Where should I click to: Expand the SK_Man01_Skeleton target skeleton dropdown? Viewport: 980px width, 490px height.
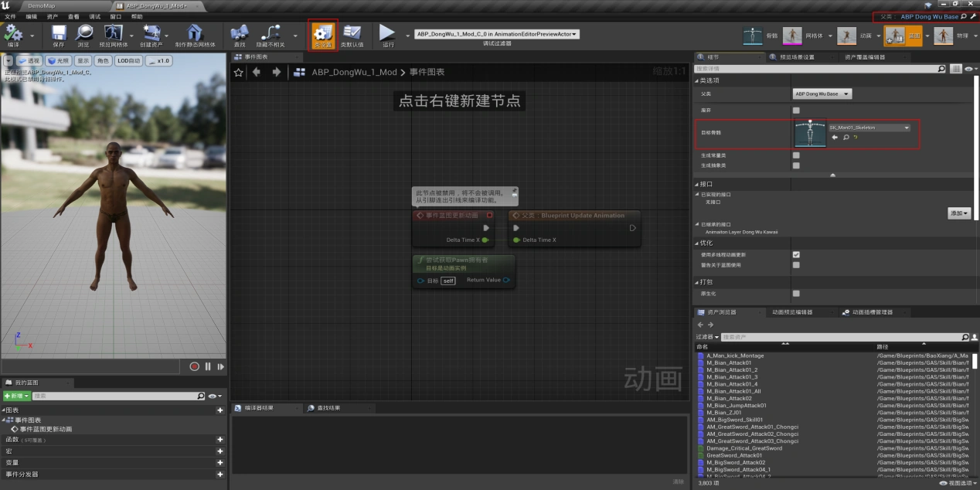tap(869, 128)
